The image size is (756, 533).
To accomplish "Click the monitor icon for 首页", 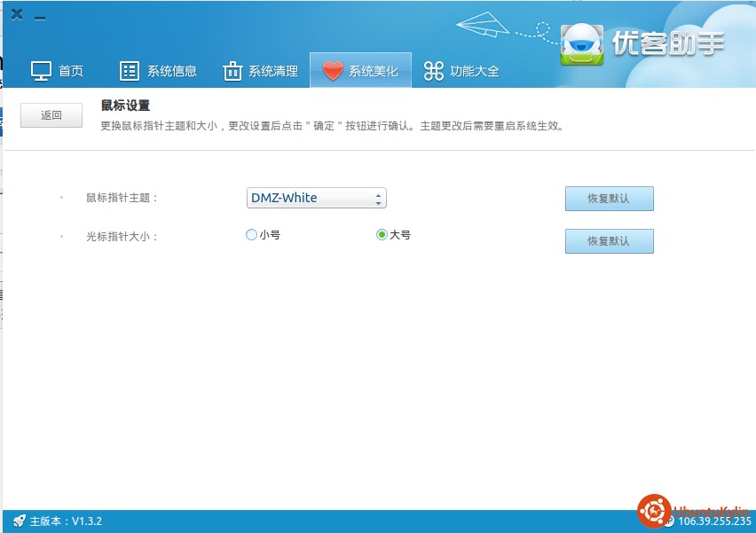I will pyautogui.click(x=41, y=71).
